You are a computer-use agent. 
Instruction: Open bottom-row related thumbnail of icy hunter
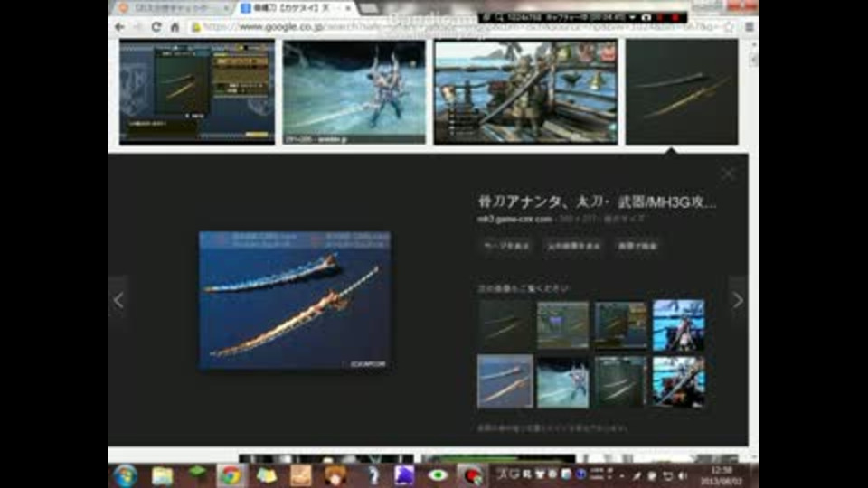(x=562, y=382)
